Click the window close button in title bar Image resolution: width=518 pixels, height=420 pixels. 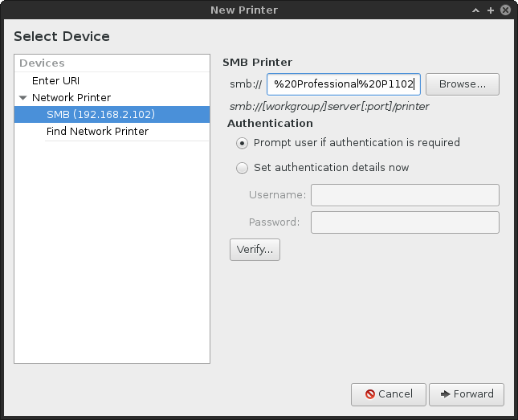[504, 10]
